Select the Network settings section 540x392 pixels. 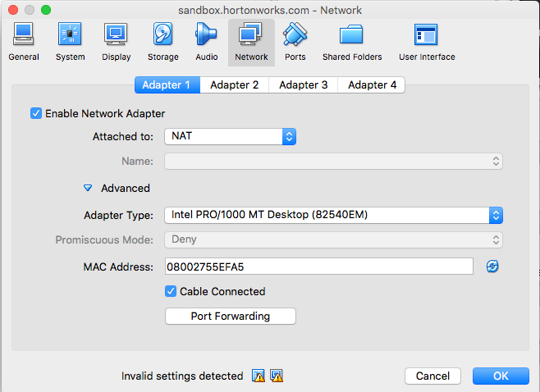251,43
